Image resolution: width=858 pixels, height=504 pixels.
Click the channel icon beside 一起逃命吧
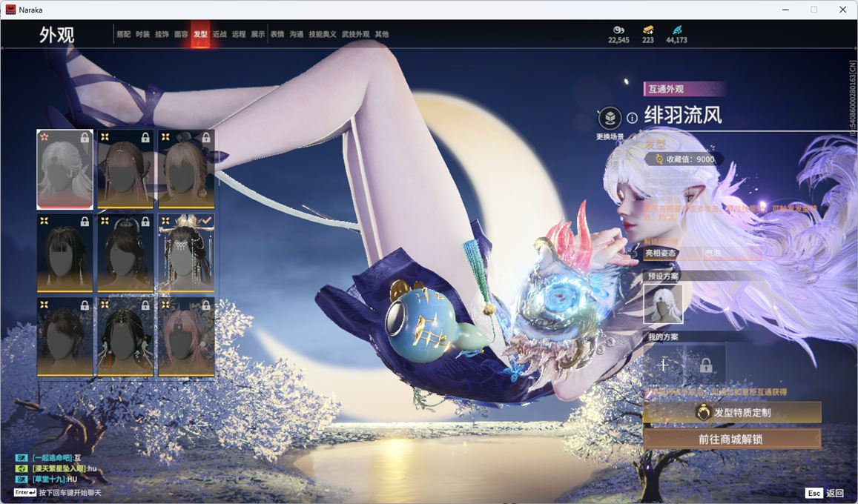22,457
